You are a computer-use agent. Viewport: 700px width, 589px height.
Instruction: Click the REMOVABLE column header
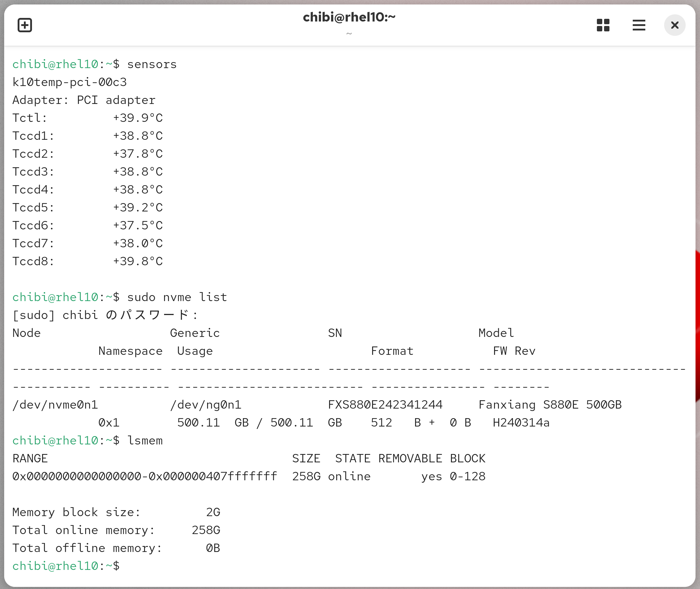click(410, 458)
